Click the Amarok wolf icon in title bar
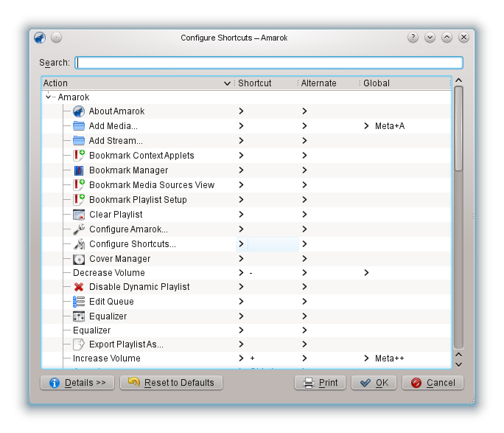 click(40, 38)
